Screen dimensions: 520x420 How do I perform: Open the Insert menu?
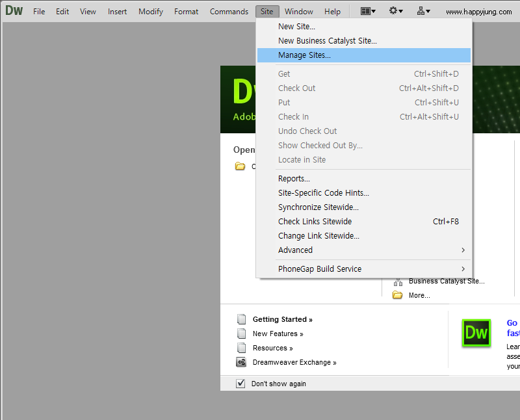(117, 12)
